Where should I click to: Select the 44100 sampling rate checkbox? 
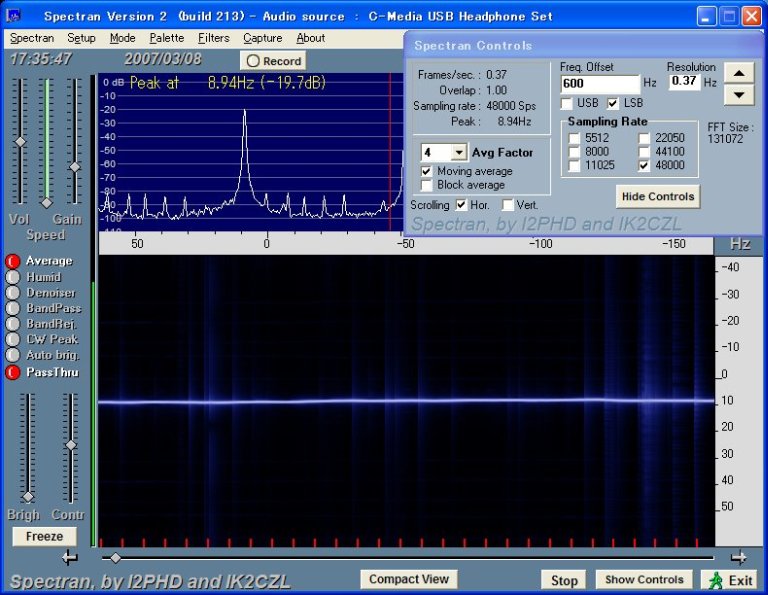click(x=644, y=152)
